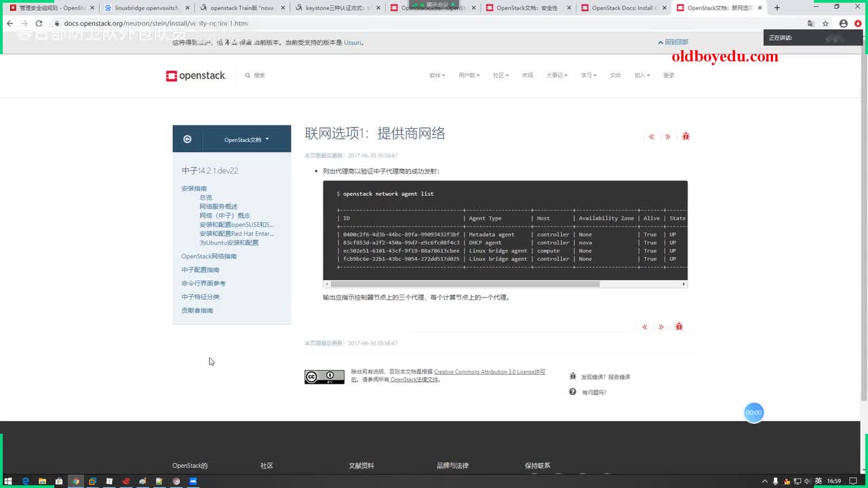Report a bug using top bug icon
The width and height of the screenshot is (868, 488).
click(x=686, y=136)
